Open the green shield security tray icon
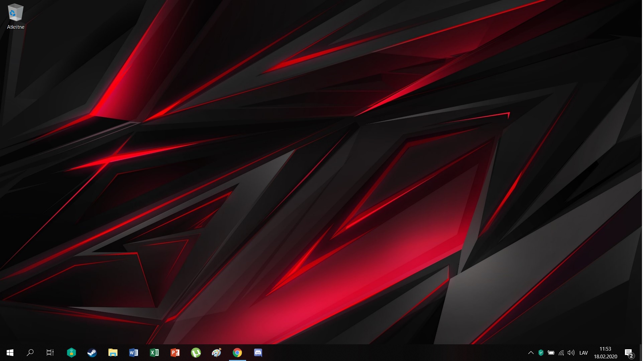 541,353
